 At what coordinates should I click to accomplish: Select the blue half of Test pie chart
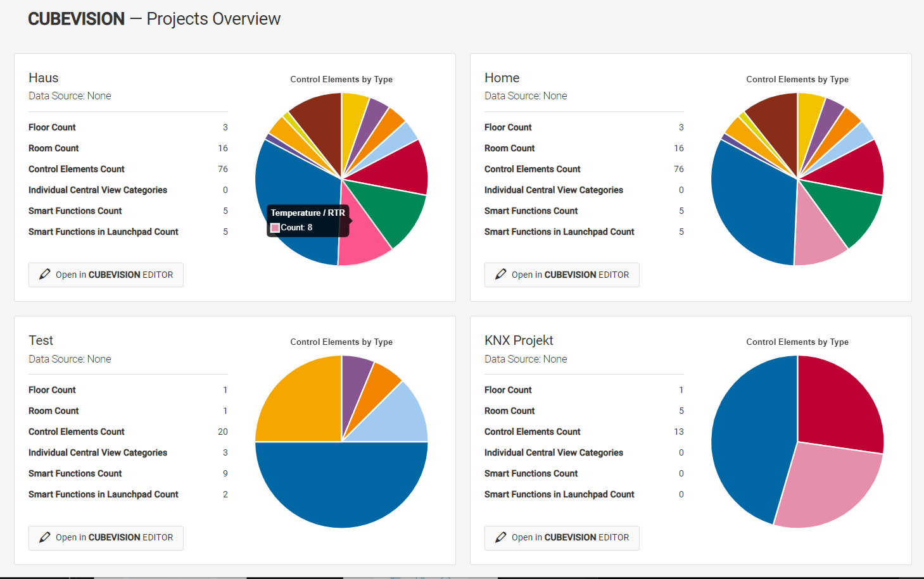coord(341,484)
